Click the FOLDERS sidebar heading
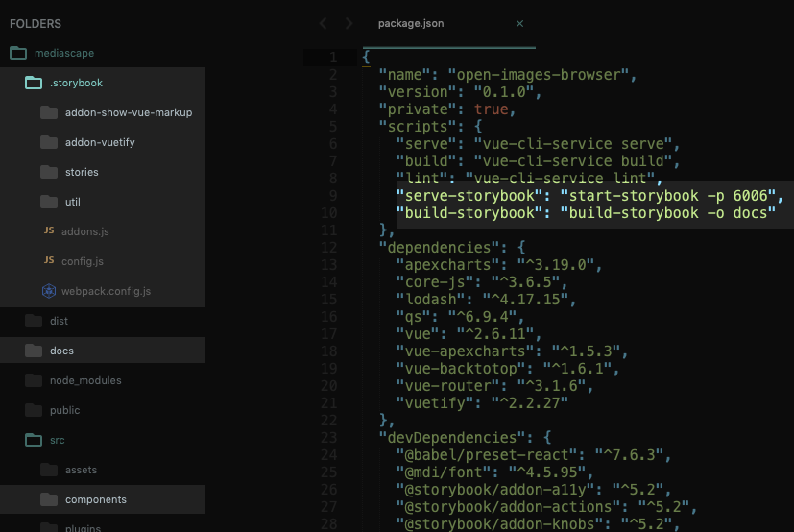The height and width of the screenshot is (532, 794). pos(36,24)
